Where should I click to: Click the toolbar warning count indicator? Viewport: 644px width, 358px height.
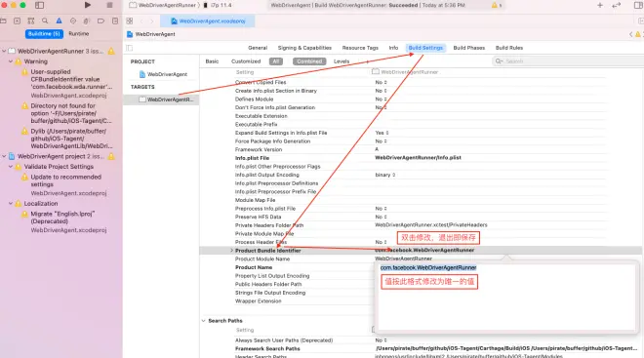point(497,5)
